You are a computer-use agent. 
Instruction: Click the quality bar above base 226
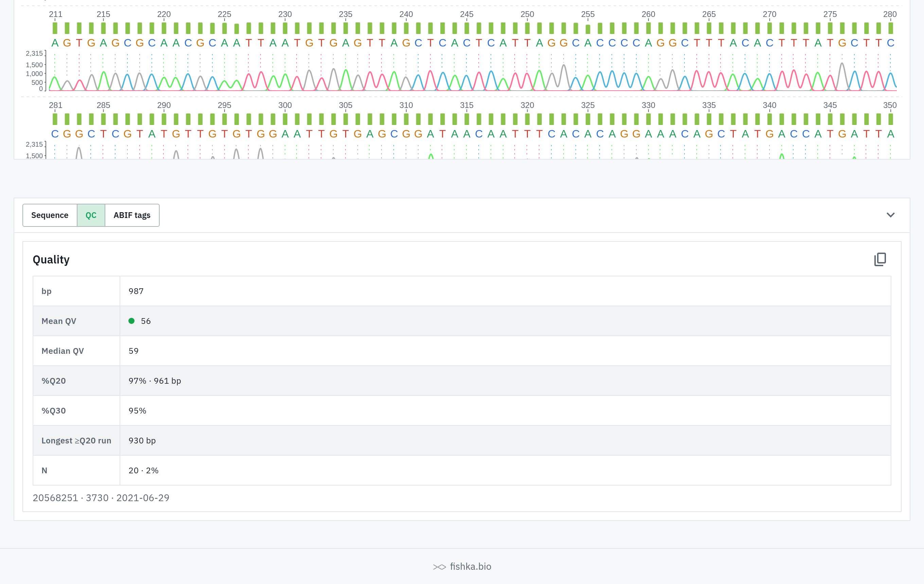pos(237,29)
